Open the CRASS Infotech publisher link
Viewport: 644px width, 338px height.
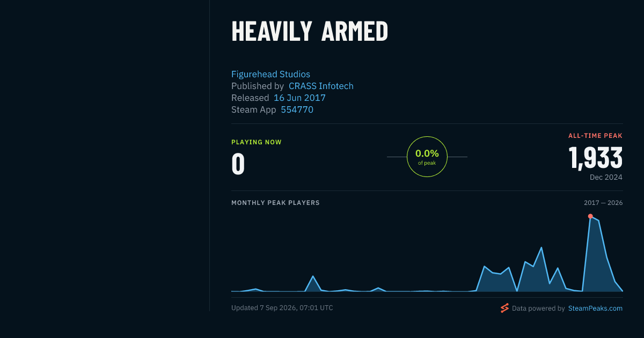(x=321, y=86)
